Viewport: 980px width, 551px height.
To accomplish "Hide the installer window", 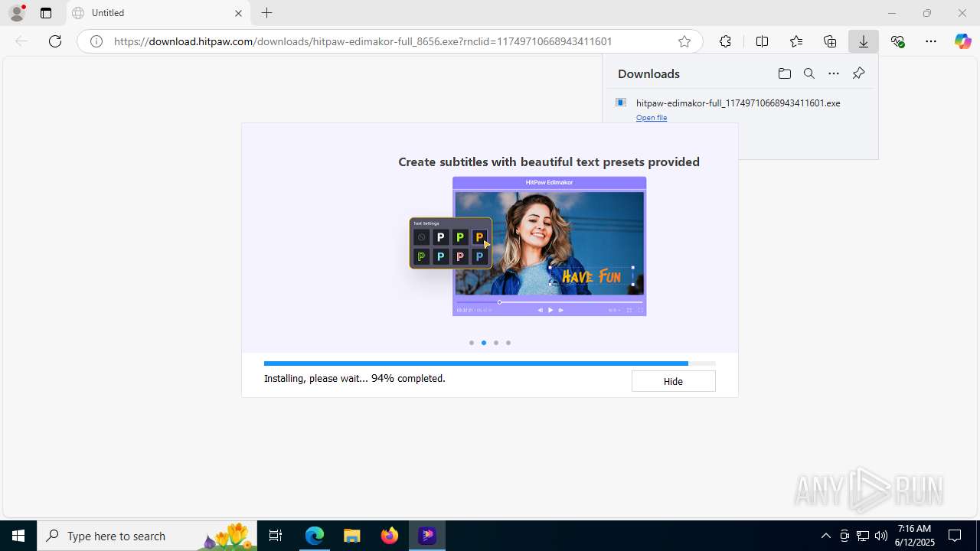I will pos(673,381).
